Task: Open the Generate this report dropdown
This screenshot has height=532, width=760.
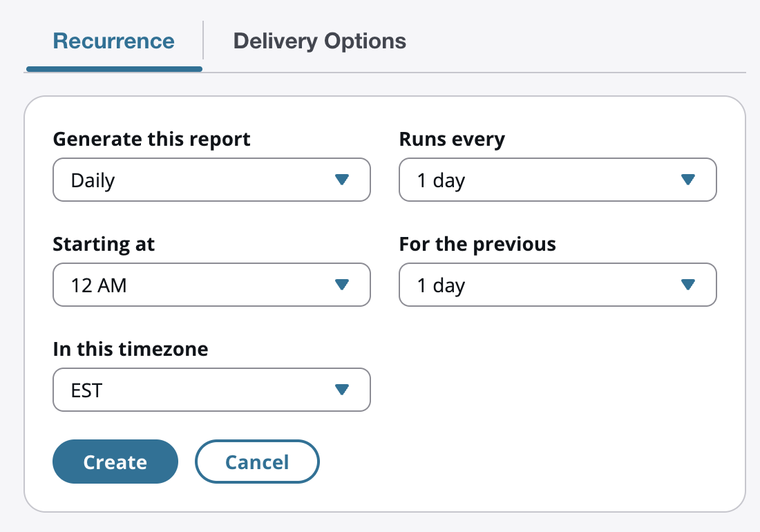Action: click(x=211, y=180)
